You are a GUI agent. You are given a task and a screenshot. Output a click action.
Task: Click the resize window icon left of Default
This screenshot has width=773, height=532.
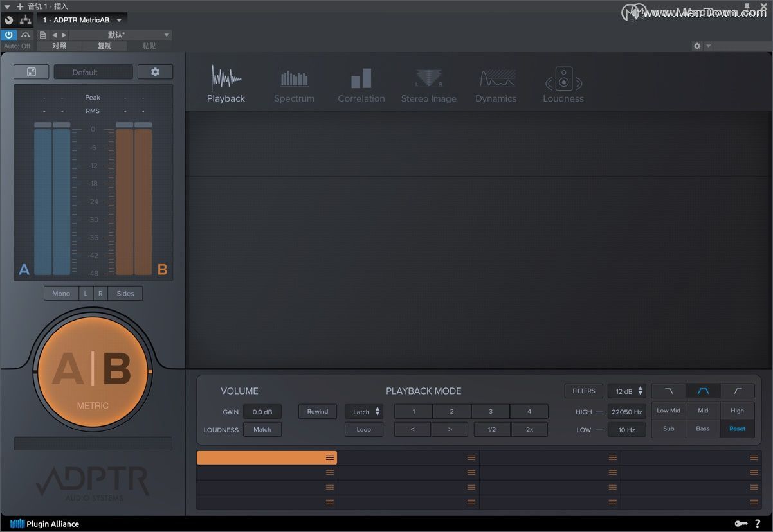point(32,72)
